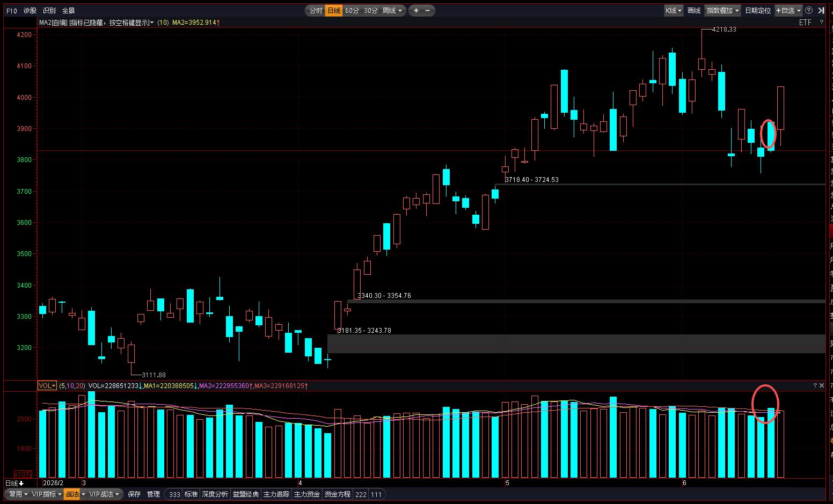833x504 pixels.
Task: Activate the 画线 drawing tool
Action: pyautogui.click(x=694, y=11)
